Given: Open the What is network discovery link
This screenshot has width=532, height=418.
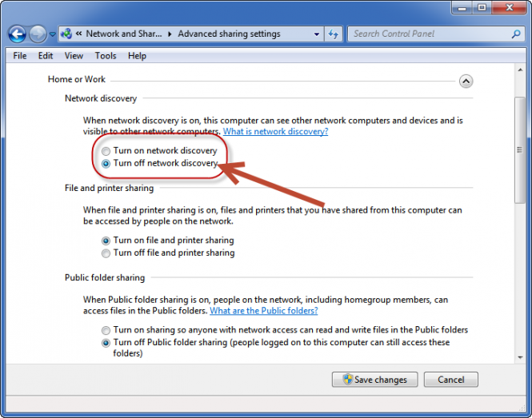Looking at the screenshot, I should click(275, 131).
